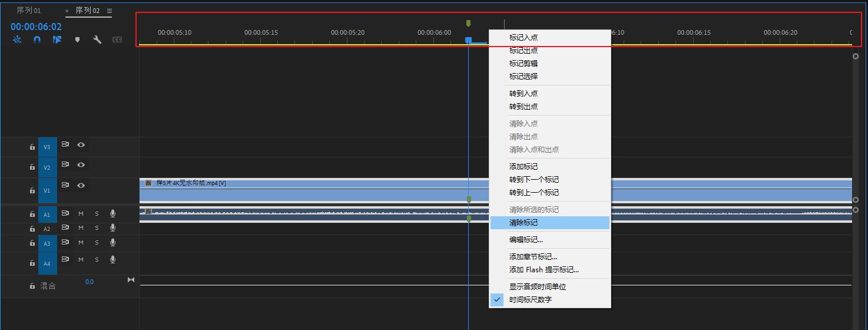Choose 添加标记 in the context menu
This screenshot has width=868, height=330.
point(523,167)
